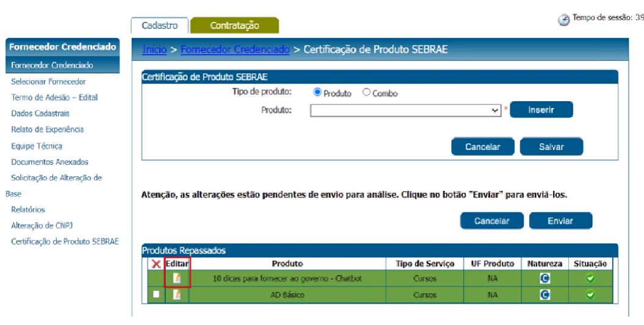Go to Início in the breadcrumb
This screenshot has height=325, width=644.
(x=154, y=49)
